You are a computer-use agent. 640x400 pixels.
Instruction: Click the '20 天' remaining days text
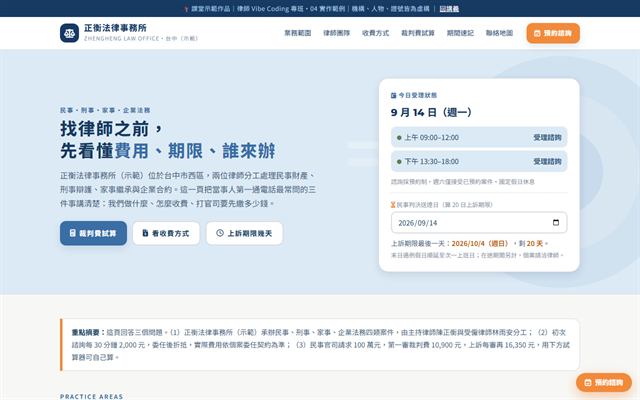point(535,244)
